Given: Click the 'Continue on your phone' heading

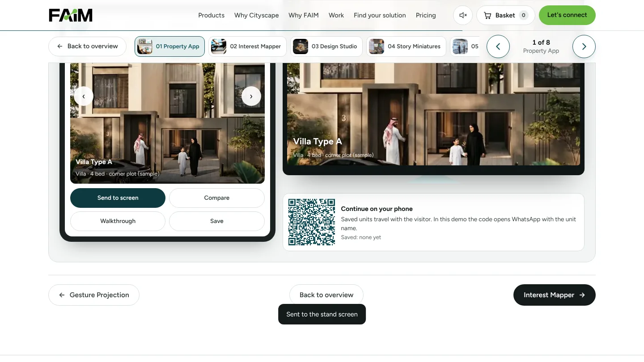Looking at the screenshot, I should [377, 209].
